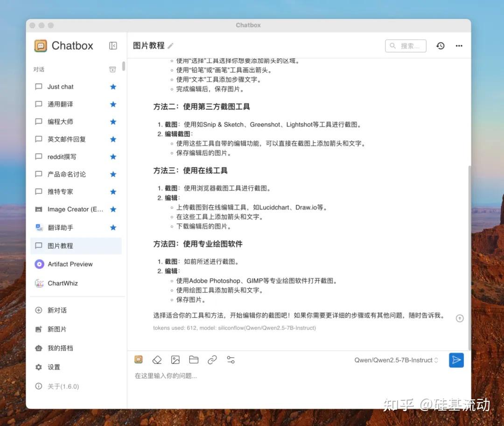Rename 图片教程 using the pencil icon
This screenshot has height=426, width=504.
[171, 46]
